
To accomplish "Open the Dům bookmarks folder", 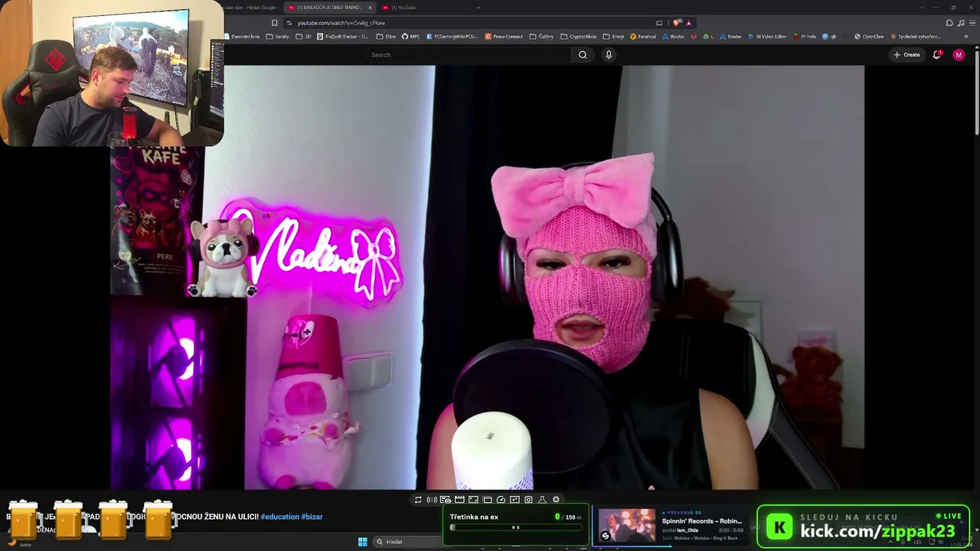I will (x=387, y=37).
